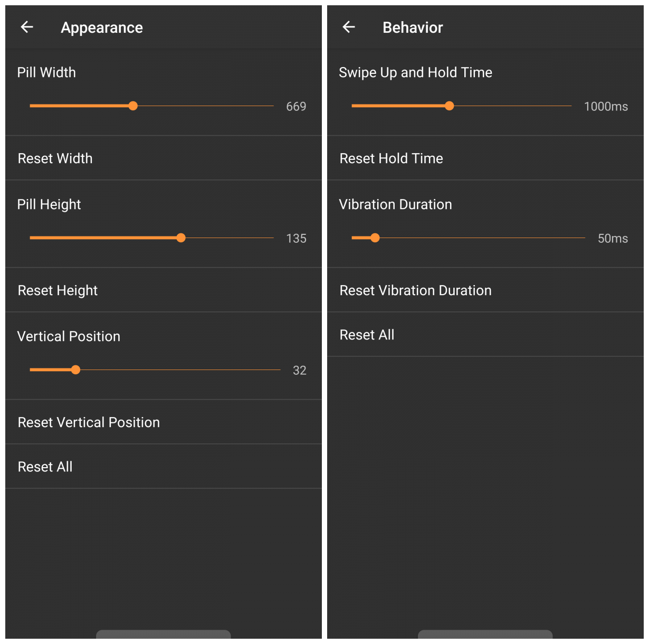Image resolution: width=649 pixels, height=644 pixels.
Task: Tap the navigation pill below Appearance screen
Action: [164, 634]
